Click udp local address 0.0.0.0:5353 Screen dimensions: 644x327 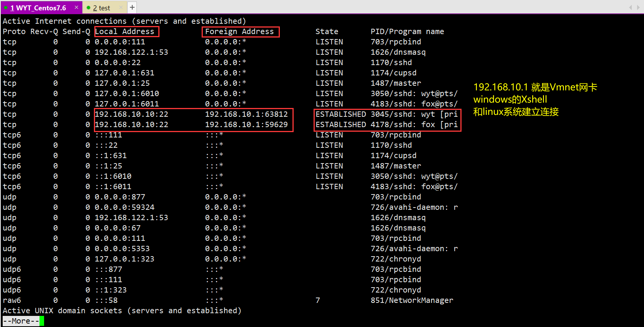click(x=122, y=249)
